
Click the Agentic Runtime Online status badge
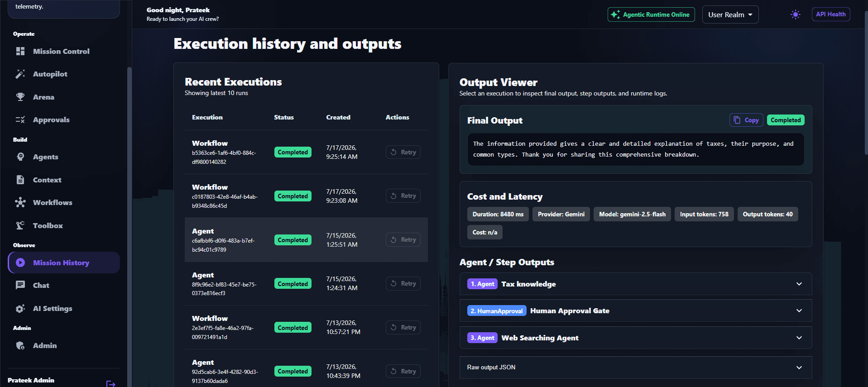point(651,14)
